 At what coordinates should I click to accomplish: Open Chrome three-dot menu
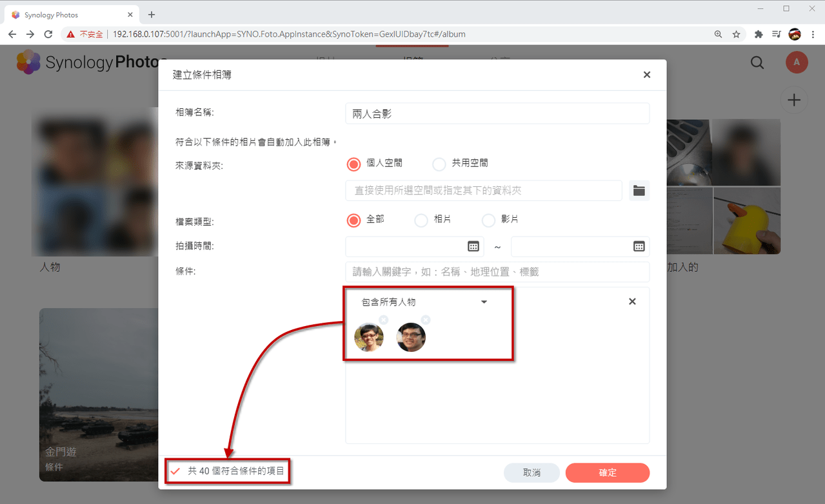(x=813, y=34)
